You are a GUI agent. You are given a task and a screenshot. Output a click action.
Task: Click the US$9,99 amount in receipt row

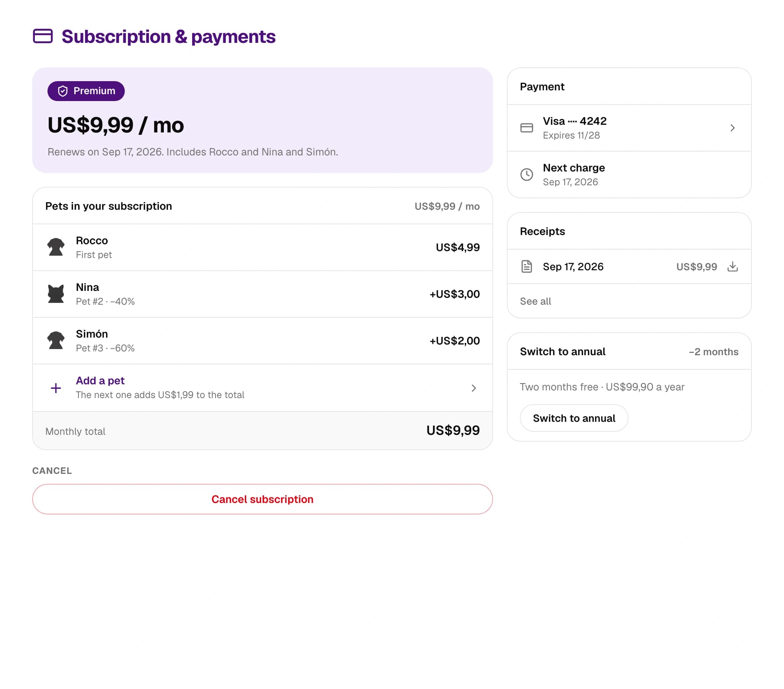(x=697, y=267)
